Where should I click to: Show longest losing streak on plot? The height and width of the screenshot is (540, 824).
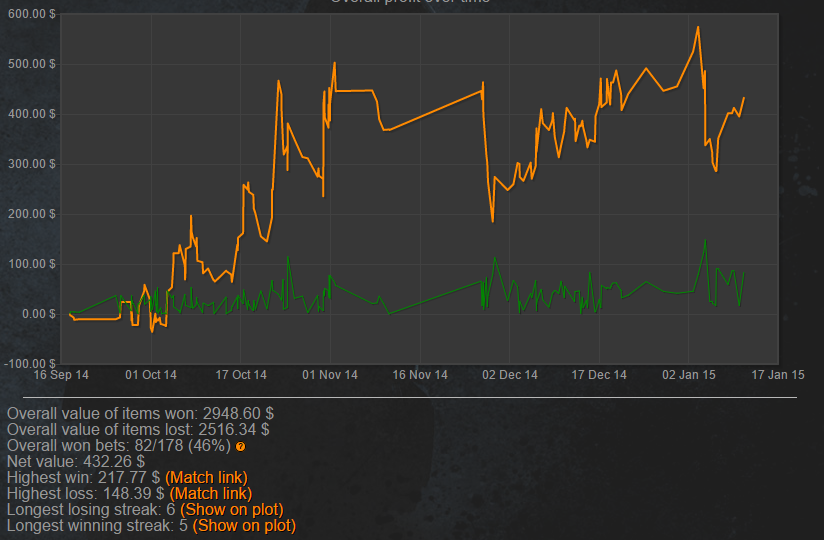pyautogui.click(x=232, y=510)
